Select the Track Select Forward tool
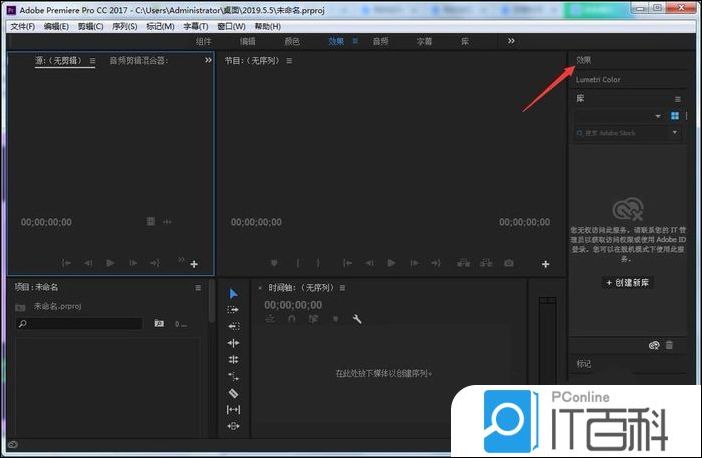702x458 pixels. (233, 310)
